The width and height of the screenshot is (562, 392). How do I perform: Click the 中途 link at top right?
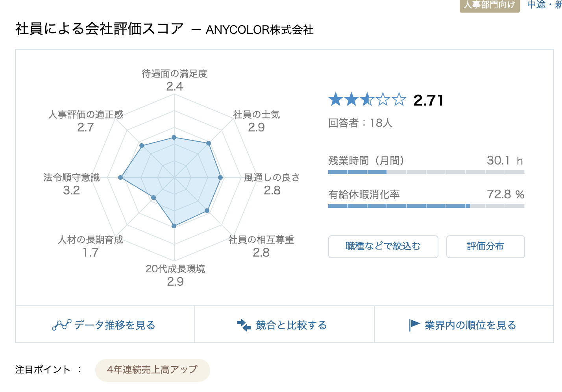coord(536,5)
